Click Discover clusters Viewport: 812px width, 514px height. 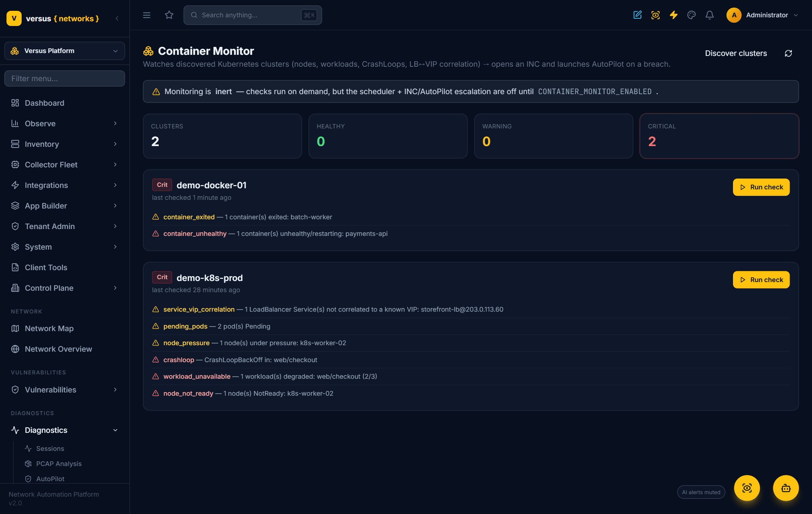[736, 53]
